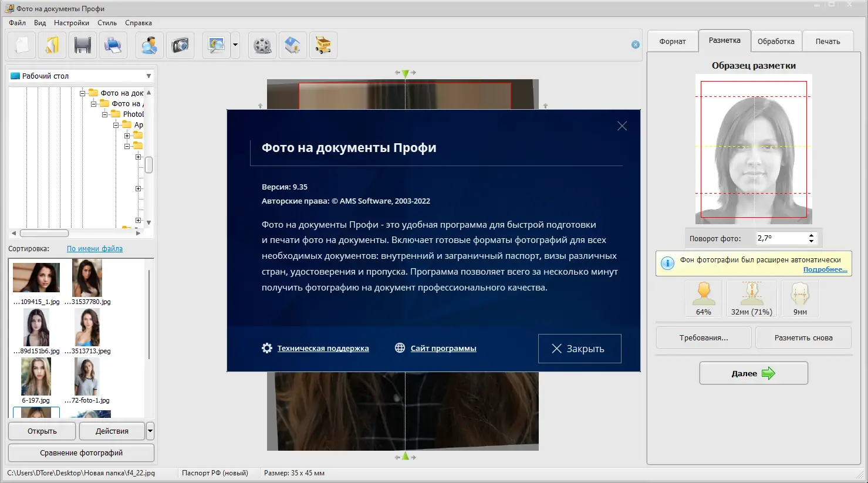Screen dimensions: 868x483
Task: Click the Подробнее... link in yellow notice
Action: coord(825,269)
